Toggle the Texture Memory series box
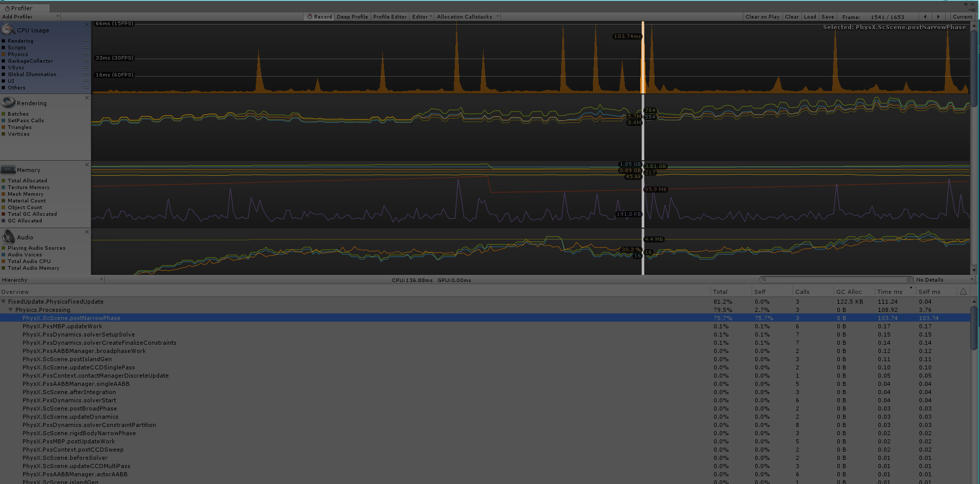Viewport: 980px width, 484px height. click(4, 187)
